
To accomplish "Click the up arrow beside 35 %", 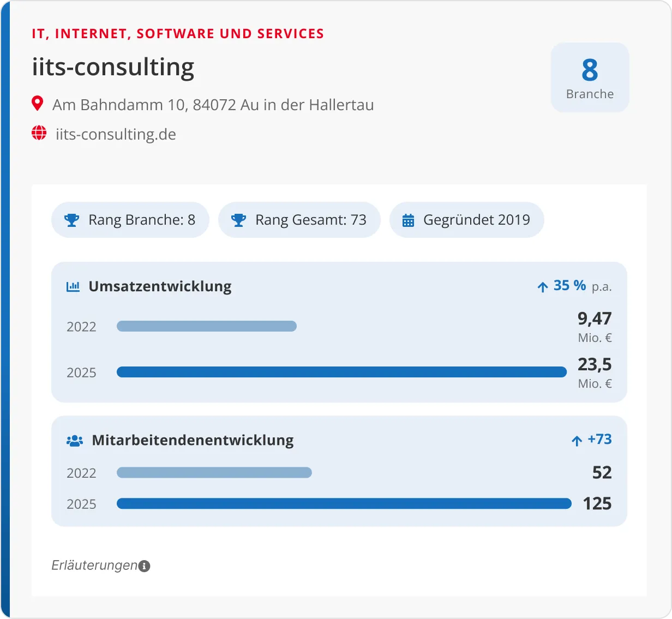I will pyautogui.click(x=543, y=287).
